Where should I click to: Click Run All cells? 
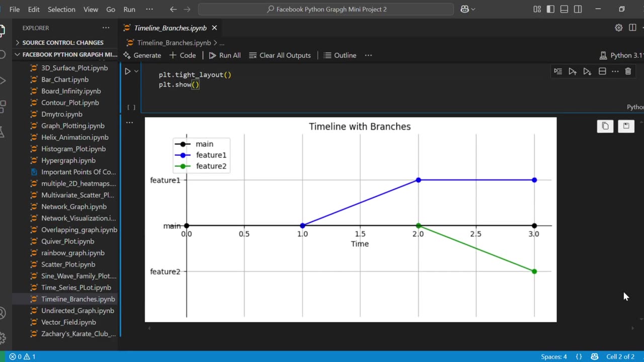point(225,55)
